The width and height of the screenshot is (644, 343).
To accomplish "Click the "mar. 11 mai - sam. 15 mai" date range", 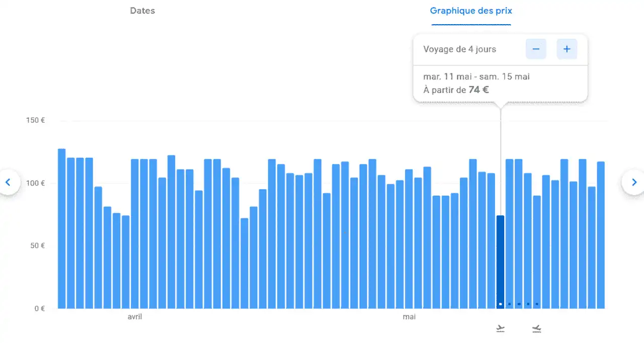I will [476, 77].
